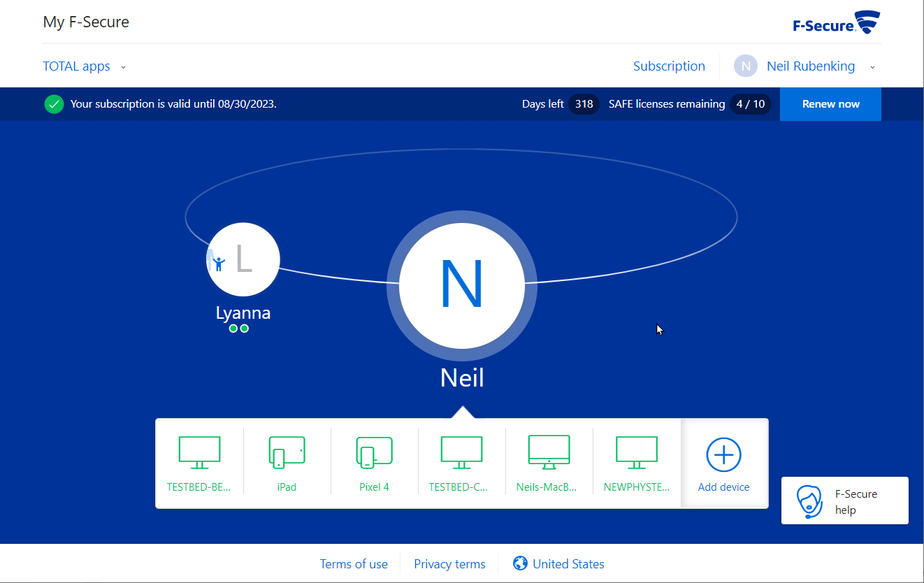Screen dimensions: 924x583
Task: Click the Renew now button
Action: click(x=830, y=104)
